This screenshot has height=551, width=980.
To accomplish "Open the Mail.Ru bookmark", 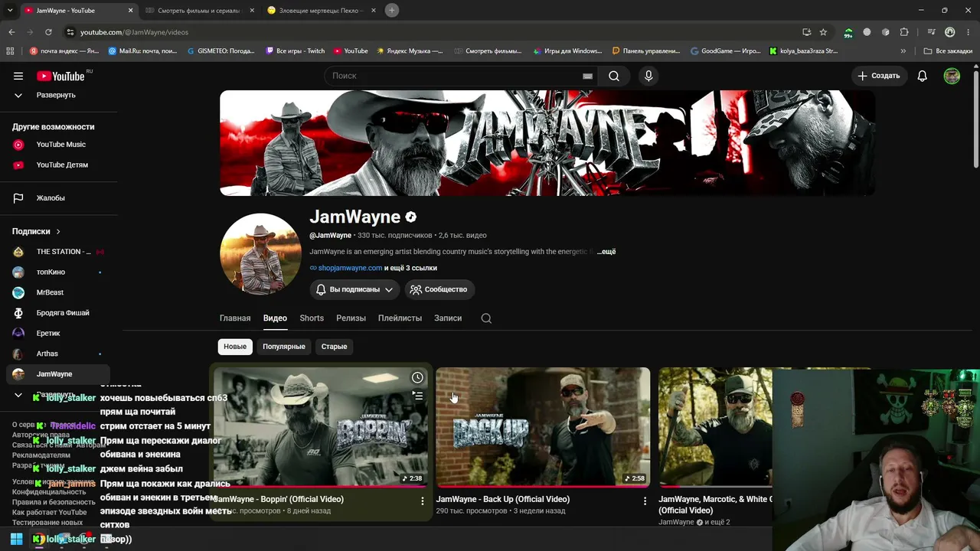I will (143, 51).
